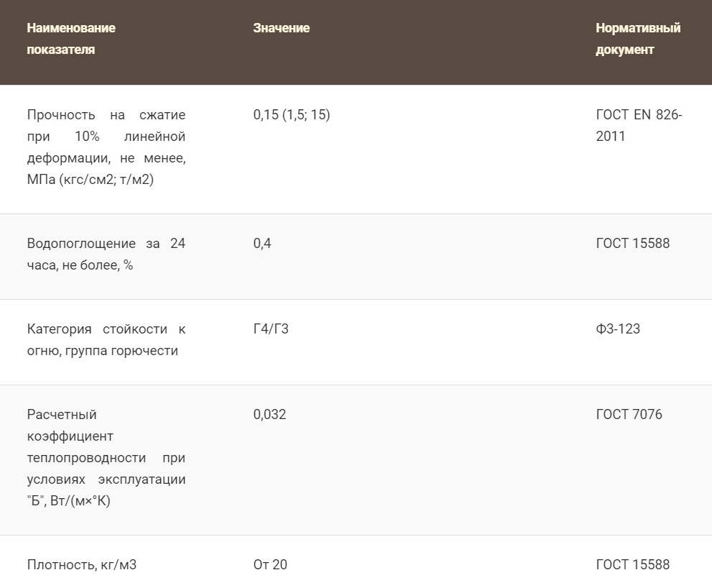Select the "Расчетный коэффициент теплопроводности" cell

tap(106, 458)
